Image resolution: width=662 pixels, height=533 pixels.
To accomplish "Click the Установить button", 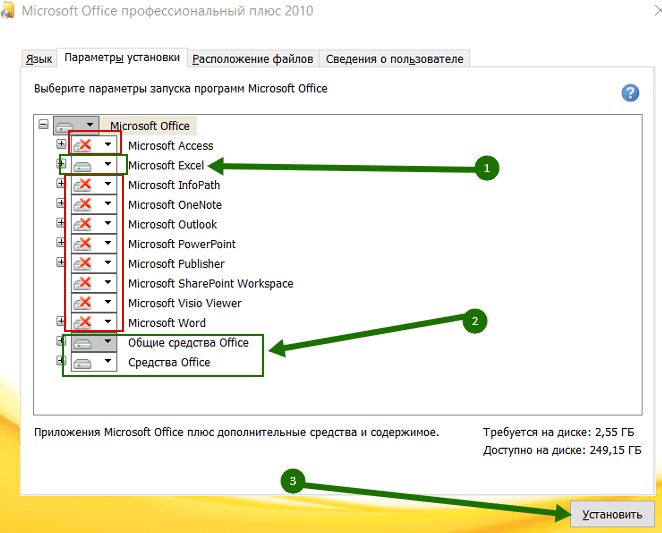I will click(612, 514).
